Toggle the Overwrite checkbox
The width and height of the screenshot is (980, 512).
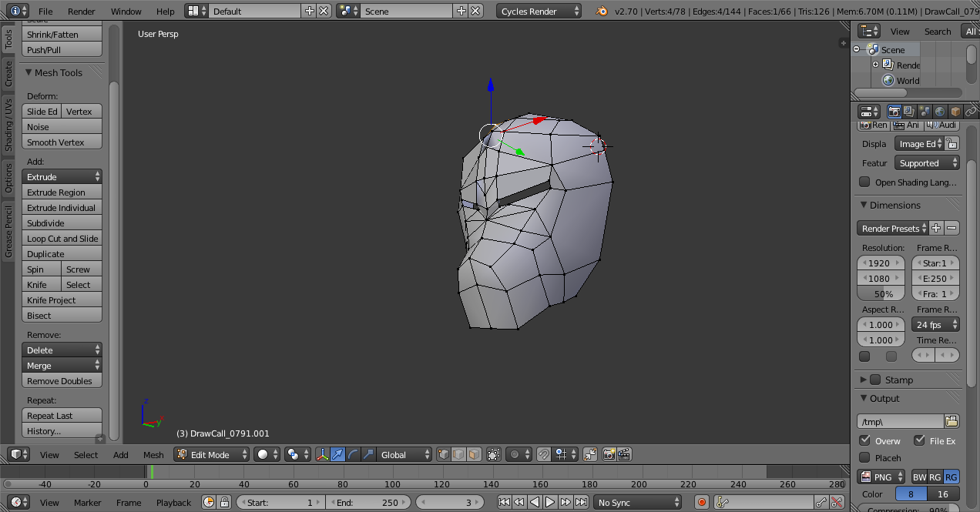pyautogui.click(x=864, y=440)
